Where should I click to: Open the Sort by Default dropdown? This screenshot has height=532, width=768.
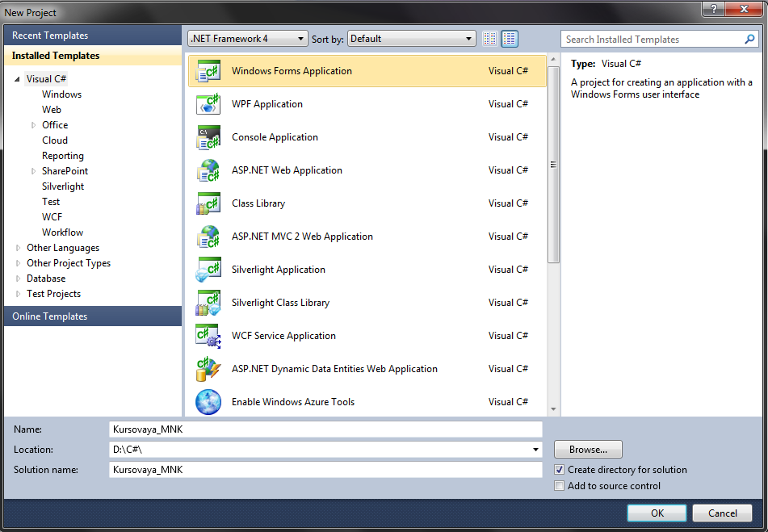tap(411, 39)
